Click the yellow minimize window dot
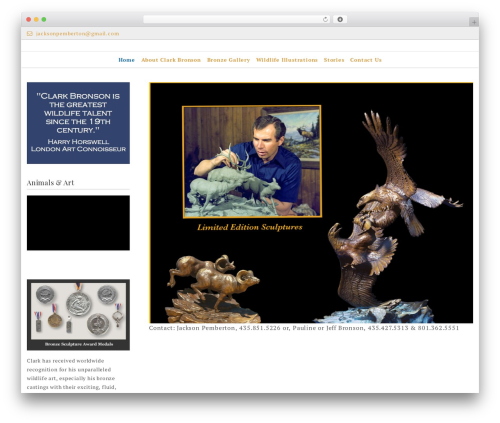Image resolution: width=500 pixels, height=423 pixels. [x=36, y=20]
